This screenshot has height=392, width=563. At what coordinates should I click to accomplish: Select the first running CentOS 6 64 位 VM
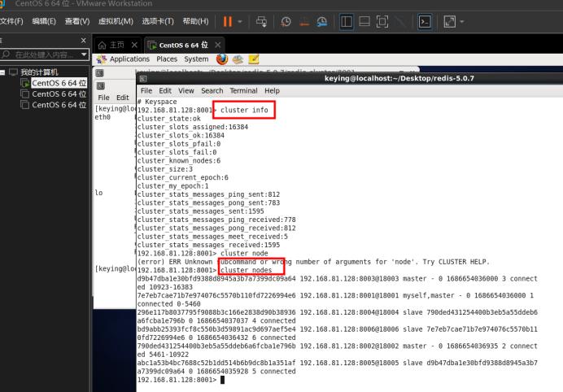[x=59, y=83]
